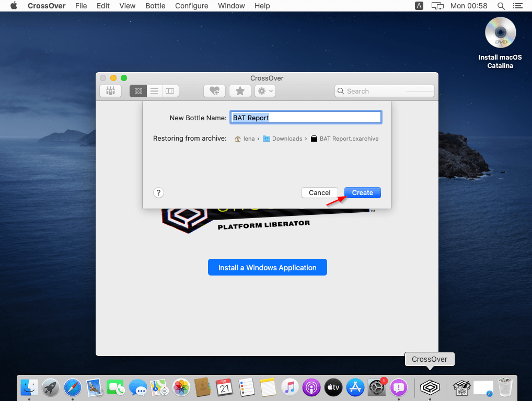Zoom the CrossOver window with green button
Screen dimensions: 532x401
(124, 78)
